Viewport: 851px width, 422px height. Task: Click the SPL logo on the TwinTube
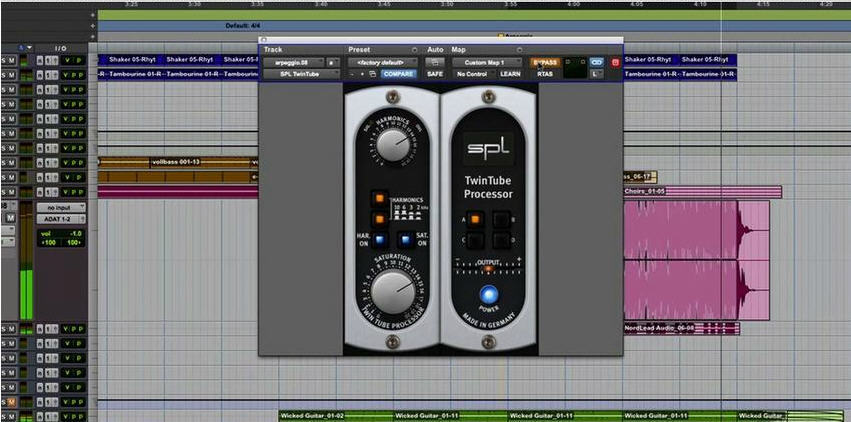(x=487, y=148)
